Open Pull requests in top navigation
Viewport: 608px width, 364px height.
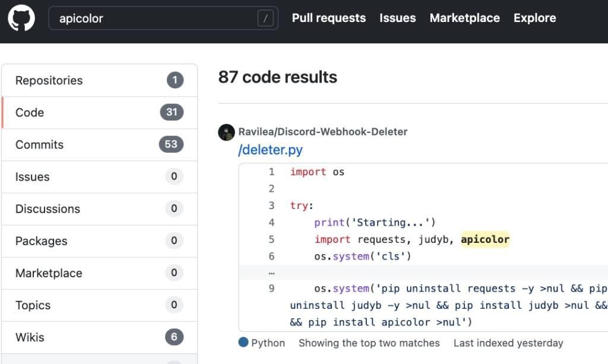(x=329, y=18)
